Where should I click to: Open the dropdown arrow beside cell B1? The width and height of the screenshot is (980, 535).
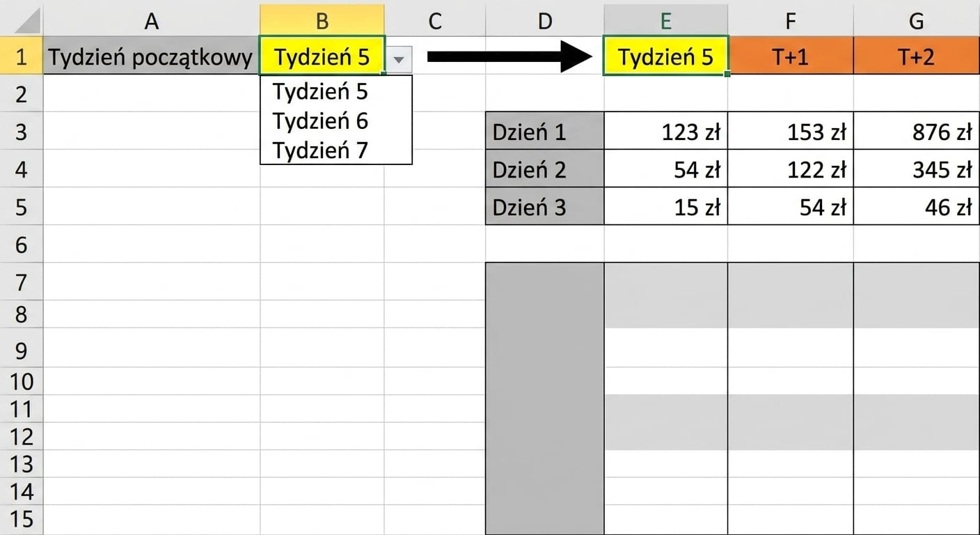(x=398, y=61)
